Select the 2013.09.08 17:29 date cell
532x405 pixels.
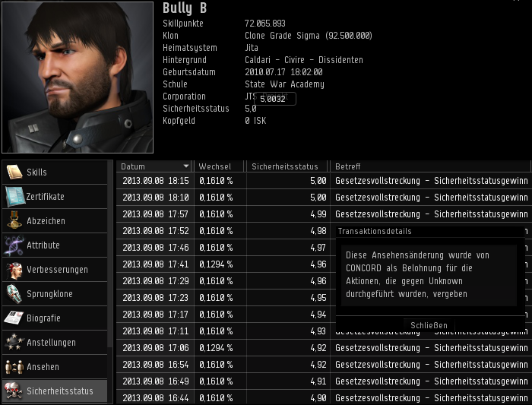coord(155,281)
